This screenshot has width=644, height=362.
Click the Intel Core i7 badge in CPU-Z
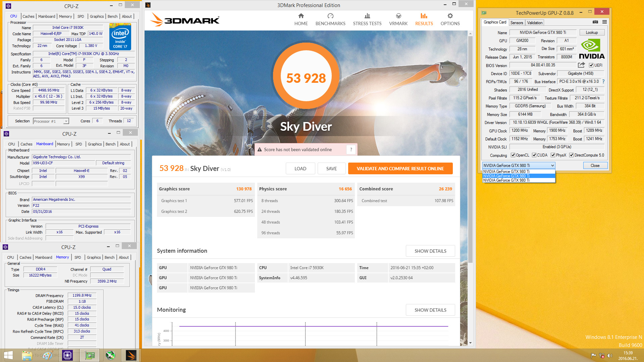[x=120, y=37]
